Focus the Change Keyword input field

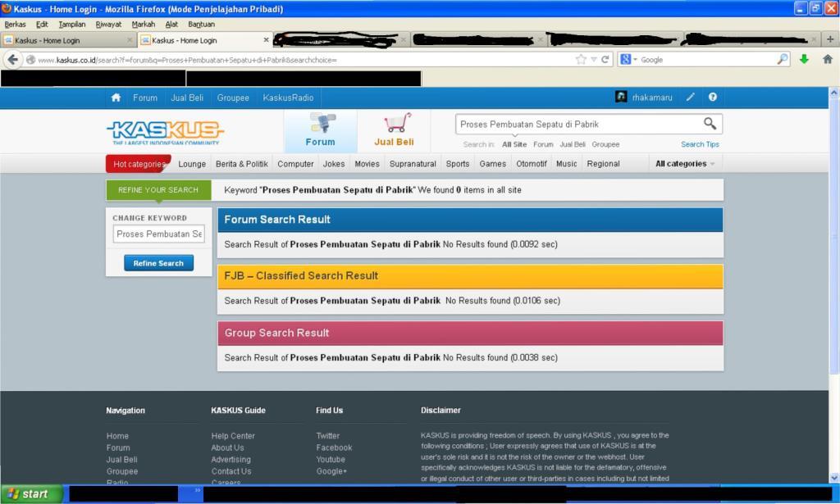[x=158, y=234]
